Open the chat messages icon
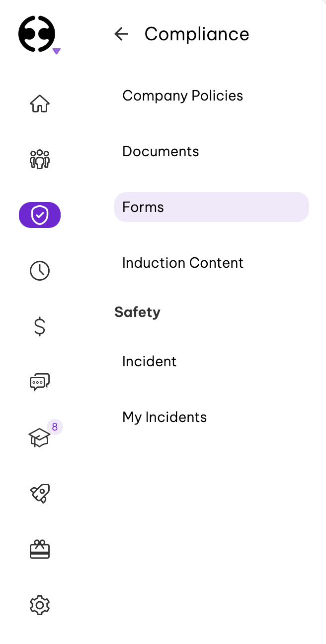 (x=40, y=382)
